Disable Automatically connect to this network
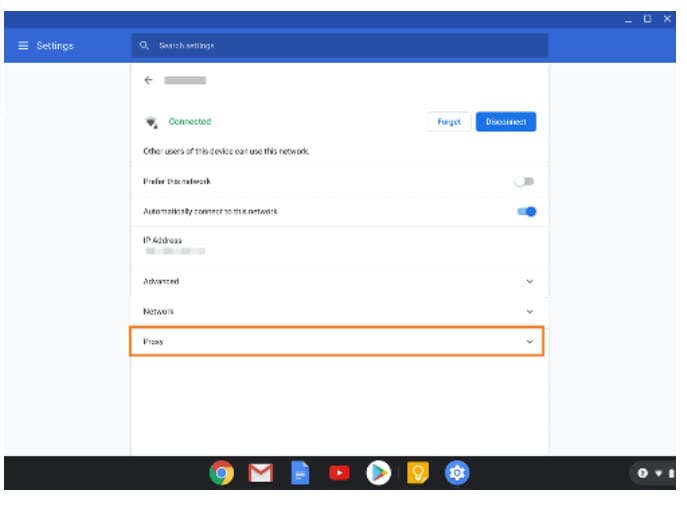Viewport: 687px width, 508px height. pos(526,212)
